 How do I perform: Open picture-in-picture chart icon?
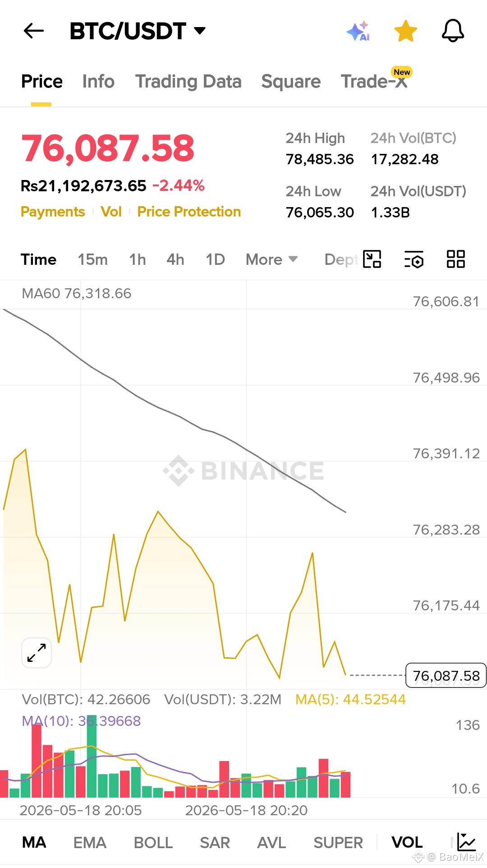(x=372, y=259)
